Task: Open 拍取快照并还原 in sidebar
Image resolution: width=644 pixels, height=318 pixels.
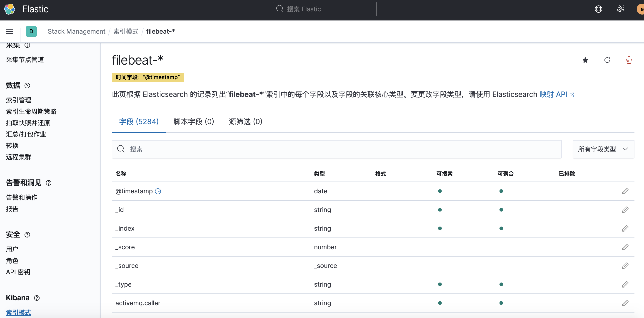Action: point(28,123)
